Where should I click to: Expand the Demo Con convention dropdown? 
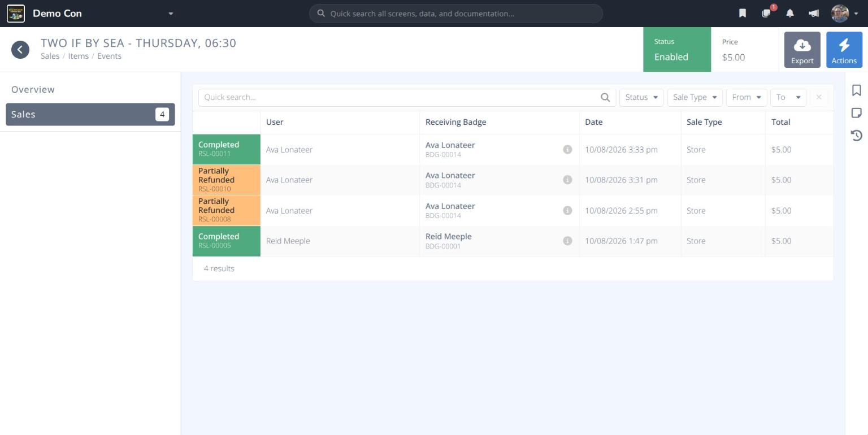(171, 14)
